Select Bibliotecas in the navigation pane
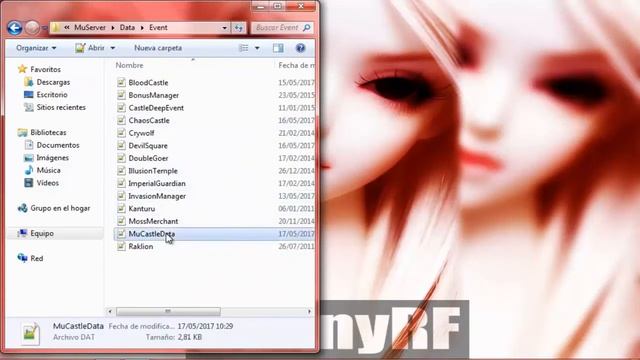The height and width of the screenshot is (360, 640). 48,132
